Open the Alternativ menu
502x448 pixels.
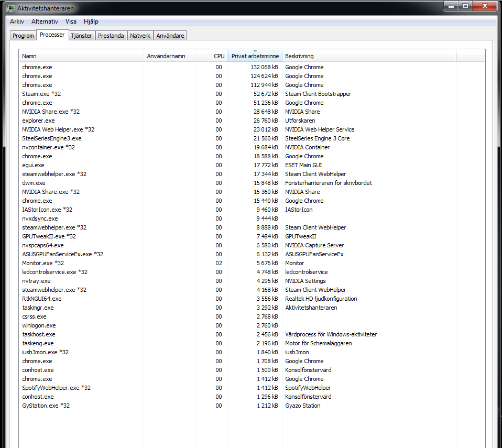click(45, 21)
